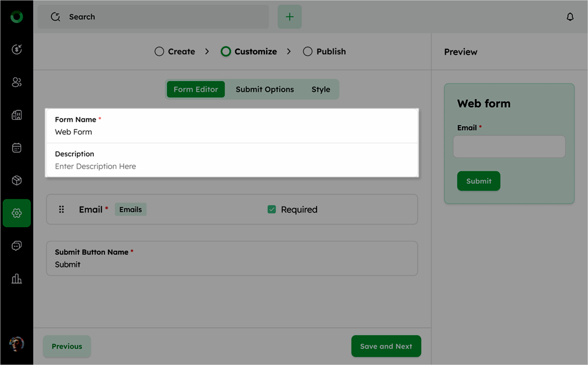Click the Save and Next button
Viewport: 588px width, 365px height.
pyautogui.click(x=386, y=346)
